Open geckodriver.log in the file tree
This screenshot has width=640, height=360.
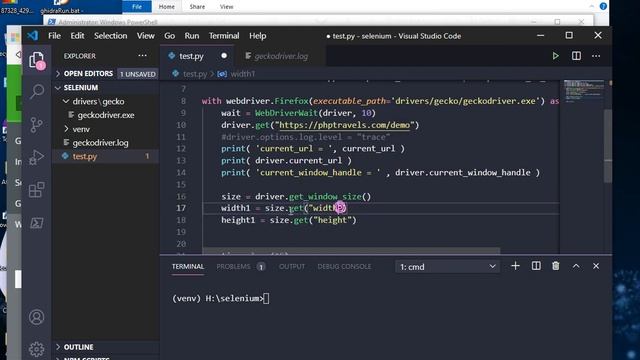click(100, 143)
